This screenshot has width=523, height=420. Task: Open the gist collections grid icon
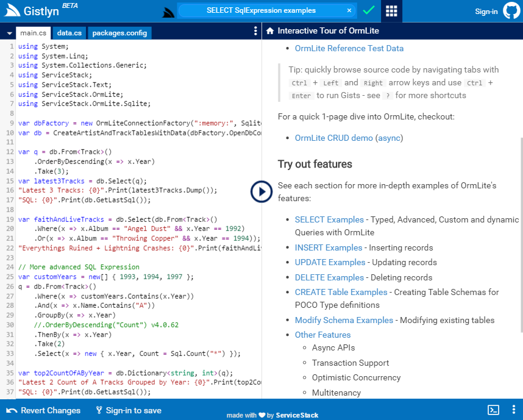[x=391, y=11]
